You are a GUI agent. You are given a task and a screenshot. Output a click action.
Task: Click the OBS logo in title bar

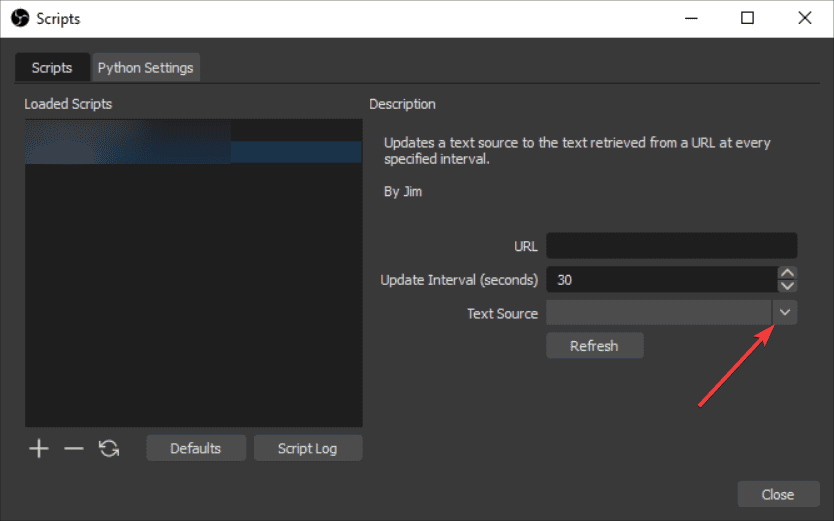pyautogui.click(x=20, y=18)
